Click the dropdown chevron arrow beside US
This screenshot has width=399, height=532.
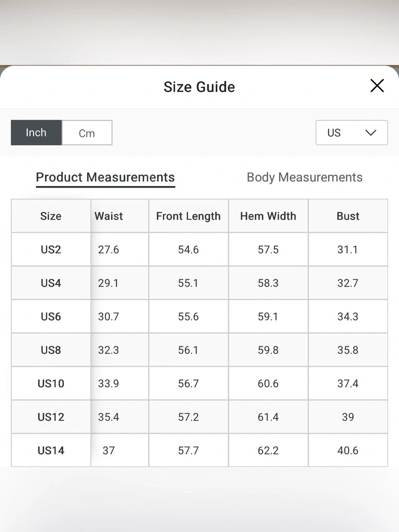(x=371, y=133)
